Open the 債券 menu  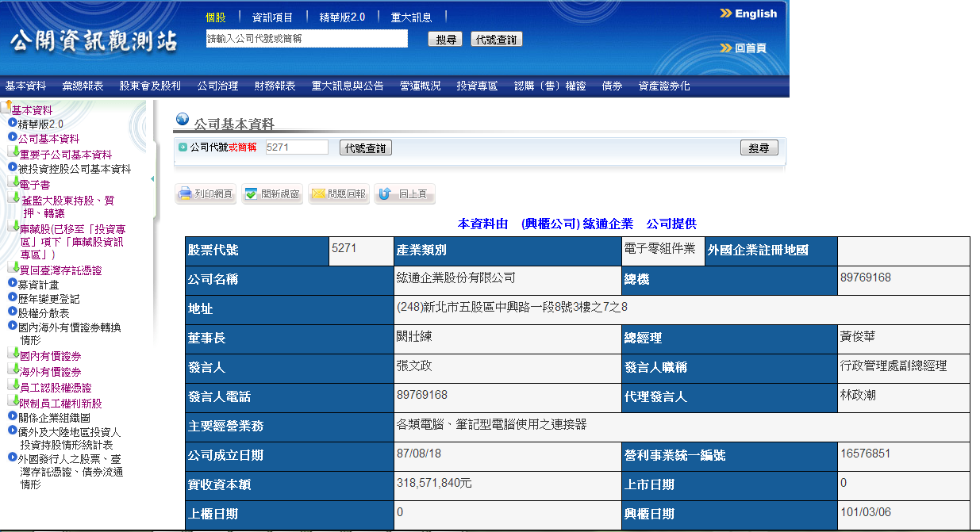613,86
